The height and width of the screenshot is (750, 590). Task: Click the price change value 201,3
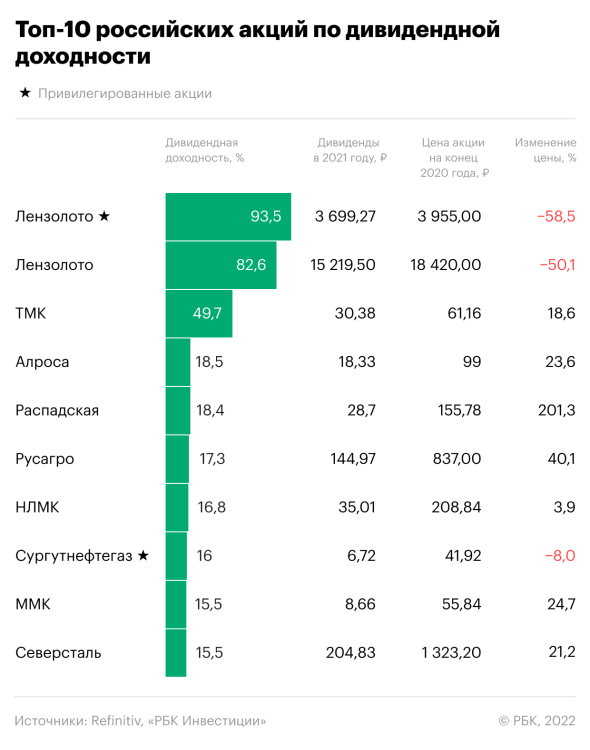[x=557, y=410]
